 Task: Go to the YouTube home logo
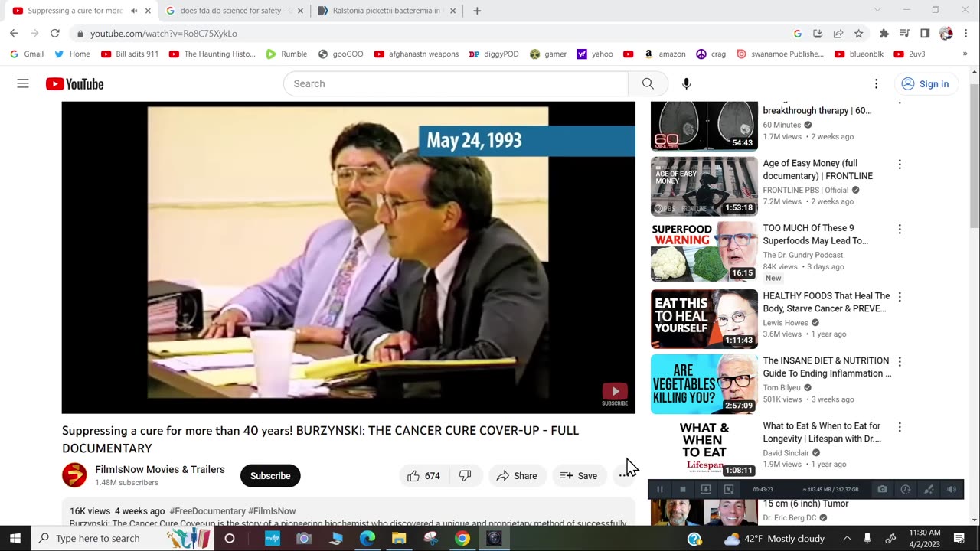pos(74,84)
